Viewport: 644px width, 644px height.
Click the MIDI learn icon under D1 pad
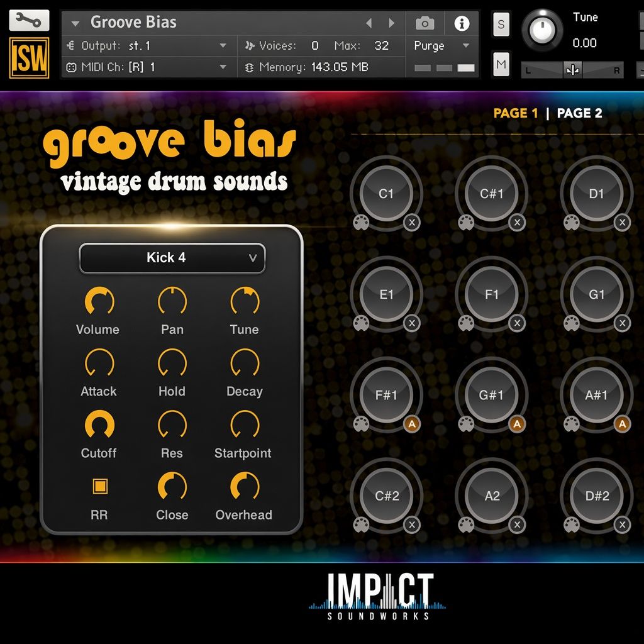pyautogui.click(x=571, y=223)
